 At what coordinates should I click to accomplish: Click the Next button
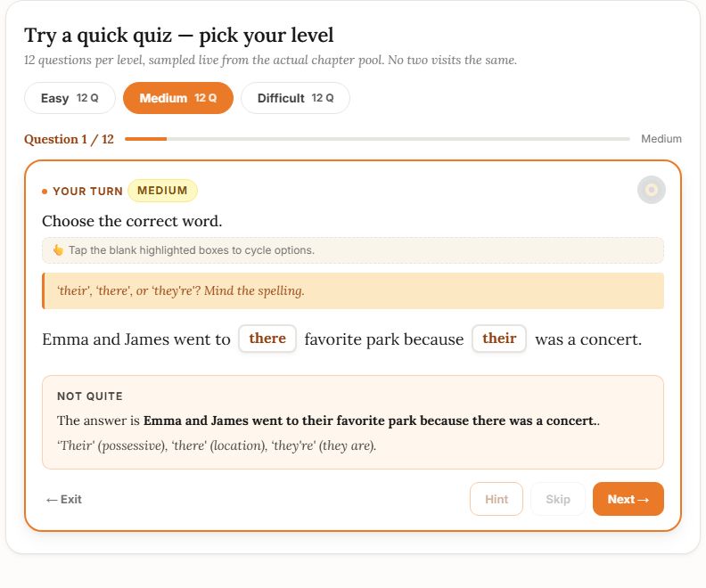(628, 499)
